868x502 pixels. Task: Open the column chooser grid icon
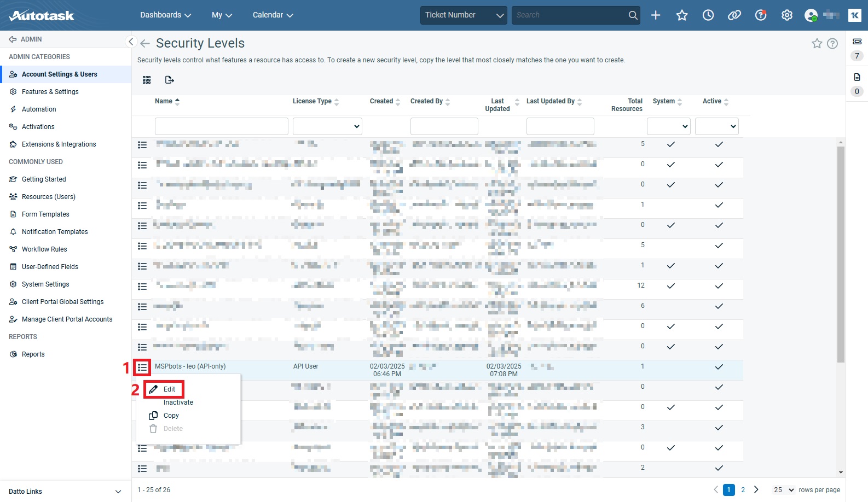click(147, 80)
